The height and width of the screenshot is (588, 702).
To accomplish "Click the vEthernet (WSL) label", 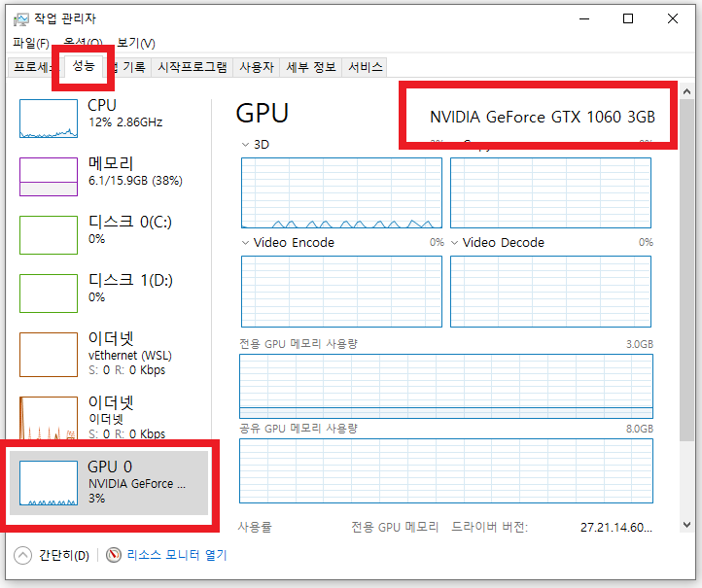I will (130, 356).
